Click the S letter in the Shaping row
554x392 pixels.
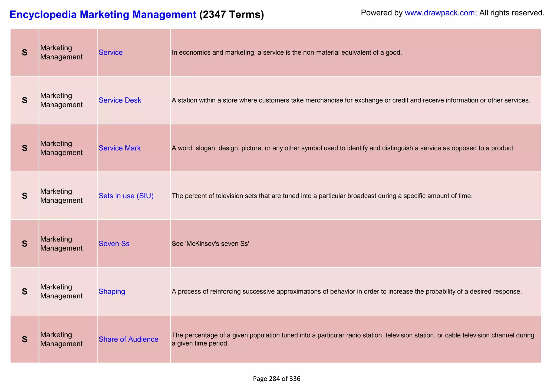click(25, 292)
